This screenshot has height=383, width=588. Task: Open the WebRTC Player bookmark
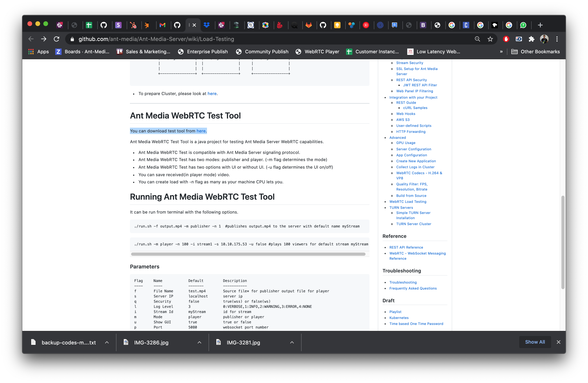pos(317,52)
